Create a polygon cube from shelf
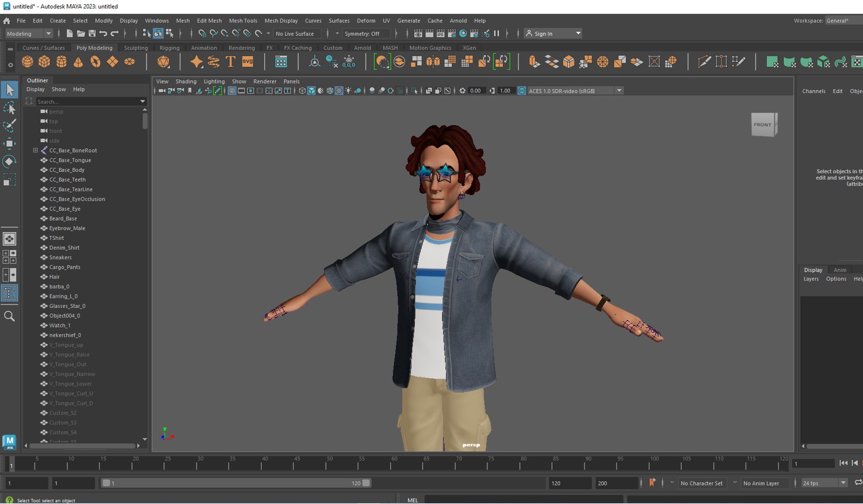 (x=44, y=62)
